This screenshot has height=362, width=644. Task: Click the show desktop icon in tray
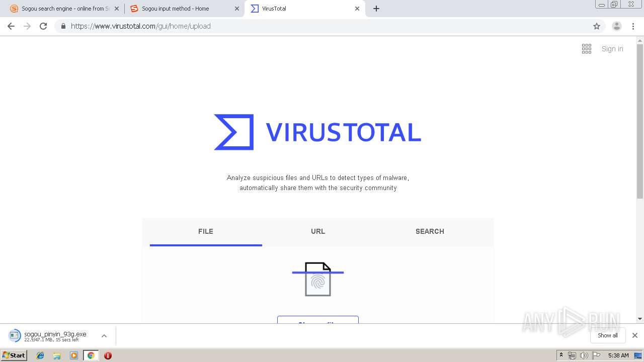(x=638, y=355)
